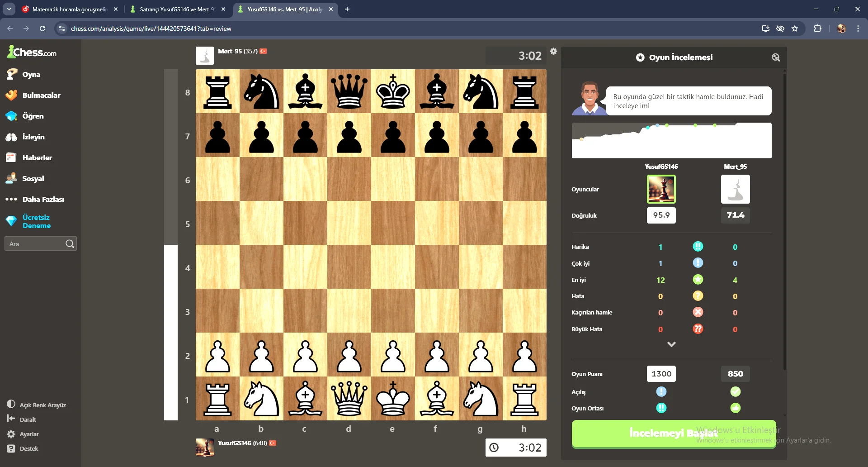Click İncelemeyi Başlat start review button
This screenshot has height=467, width=868.
tap(674, 434)
